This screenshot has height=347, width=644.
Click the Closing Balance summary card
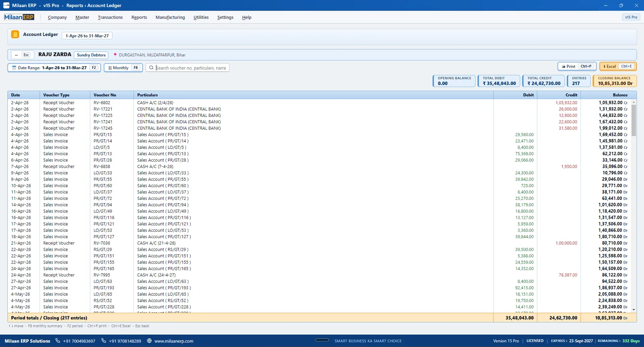point(615,81)
